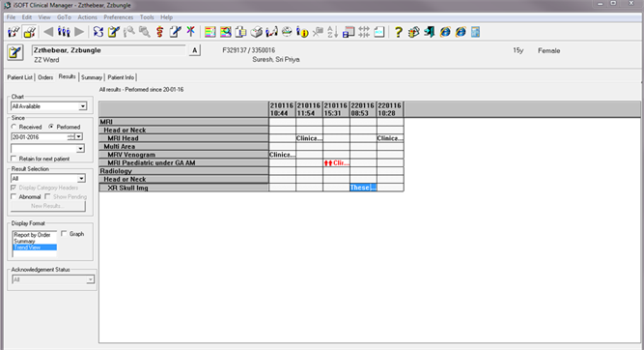
Task: Toggle Display Category Headers checkbox
Action: [x=14, y=188]
